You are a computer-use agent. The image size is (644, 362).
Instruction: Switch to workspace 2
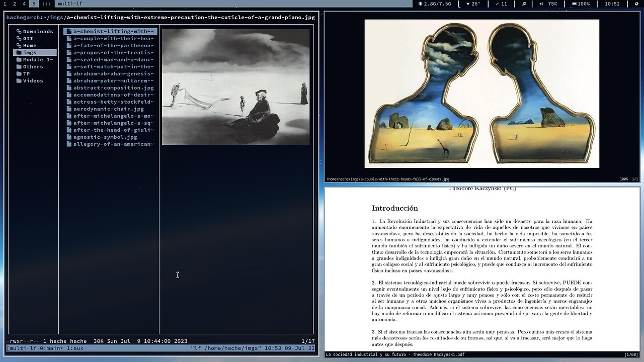(14, 4)
